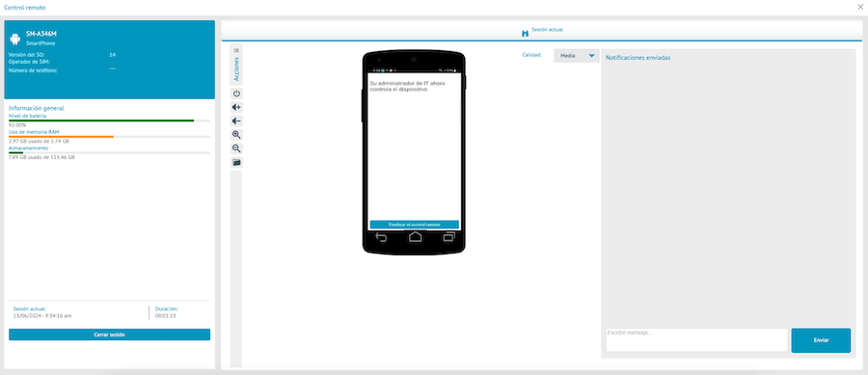Click the dropdown arrow next to Media
Viewport: 868px width, 375px height.
pyautogui.click(x=591, y=55)
